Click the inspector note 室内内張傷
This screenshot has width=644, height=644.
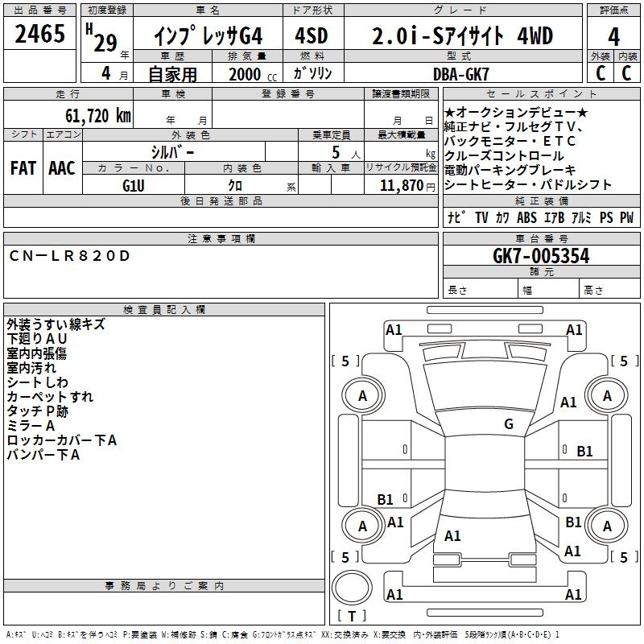tap(36, 353)
